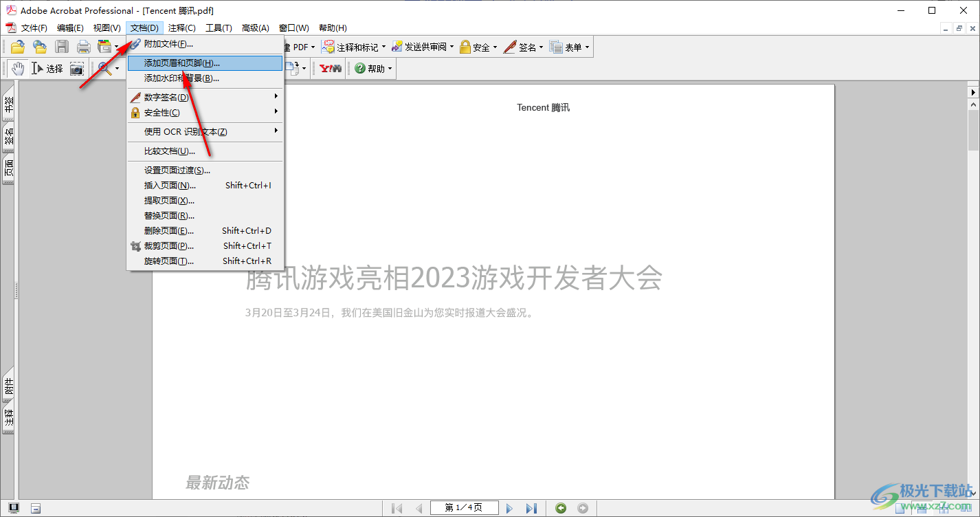Choose Set Page Transitions (设置页面过渡)

click(205, 170)
